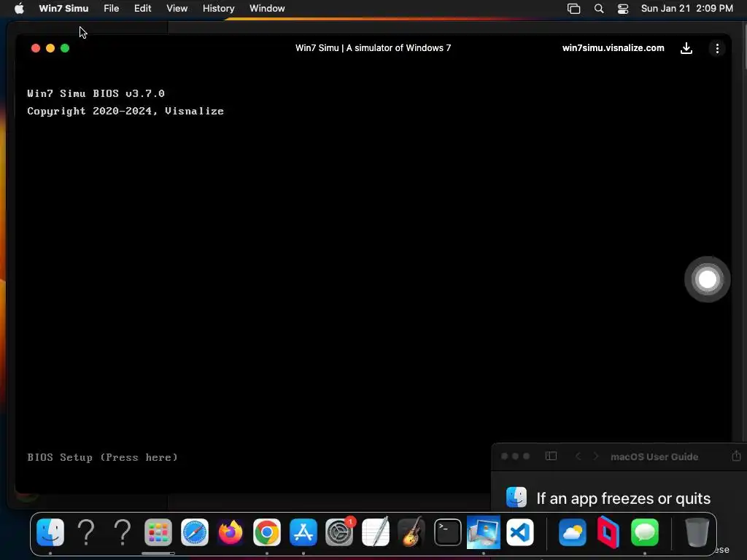Open the Edit menu
Viewport: 747px width, 560px height.
click(142, 8)
